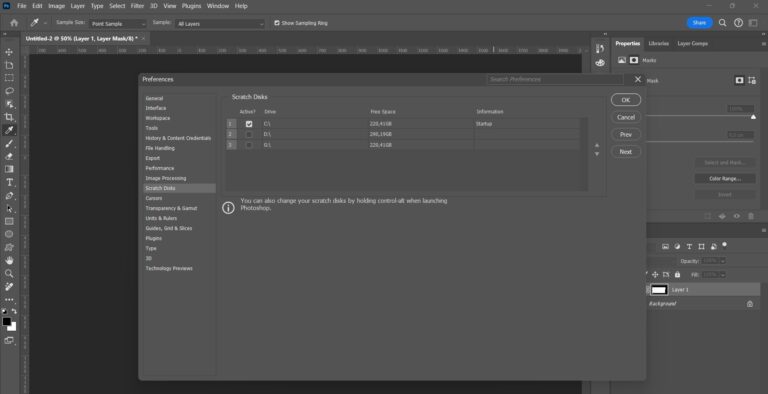Open Cursors preferences category
The width and height of the screenshot is (768, 394).
pyautogui.click(x=154, y=198)
